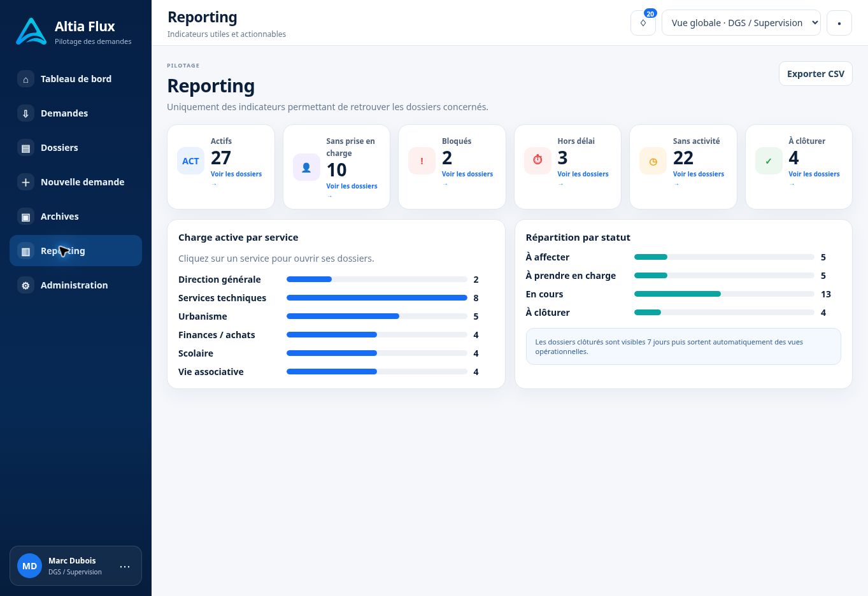
Task: Click the dossiers clôturés info note
Action: point(683,346)
